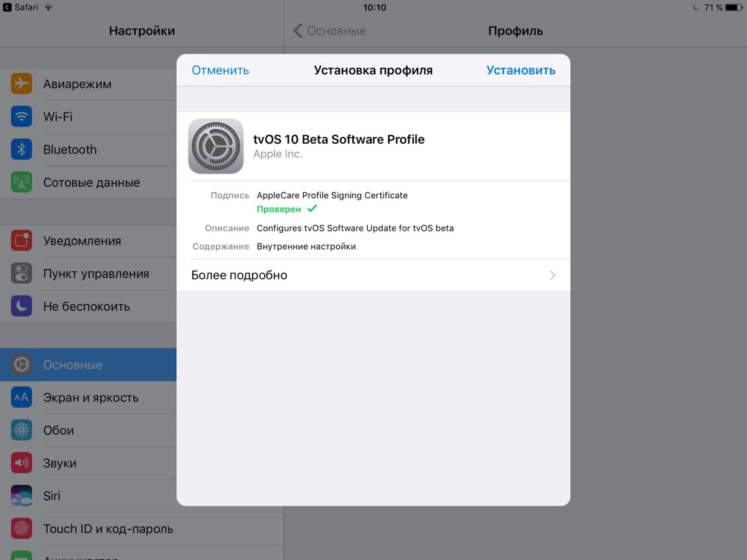Tap the Wallpaper flower icon (Обои)
Viewport: 747px width, 560px height.
(x=21, y=430)
